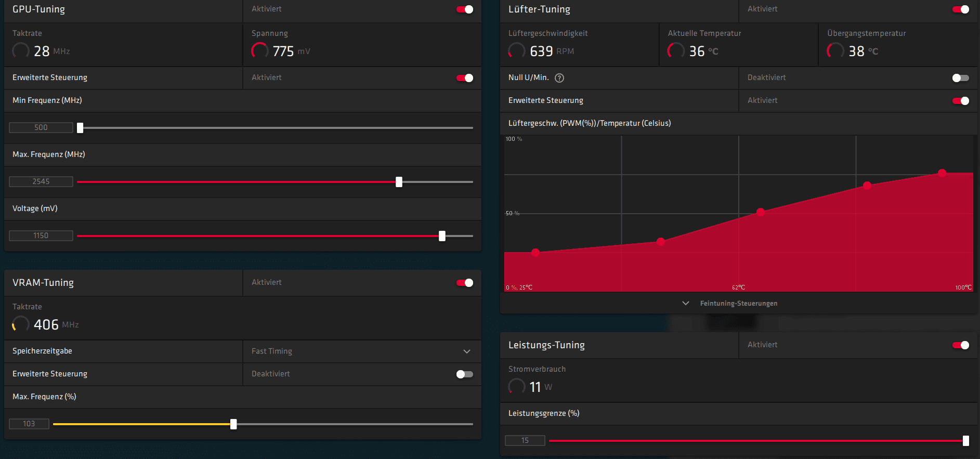Click the VRAM frequency input field showing 103

click(29, 424)
